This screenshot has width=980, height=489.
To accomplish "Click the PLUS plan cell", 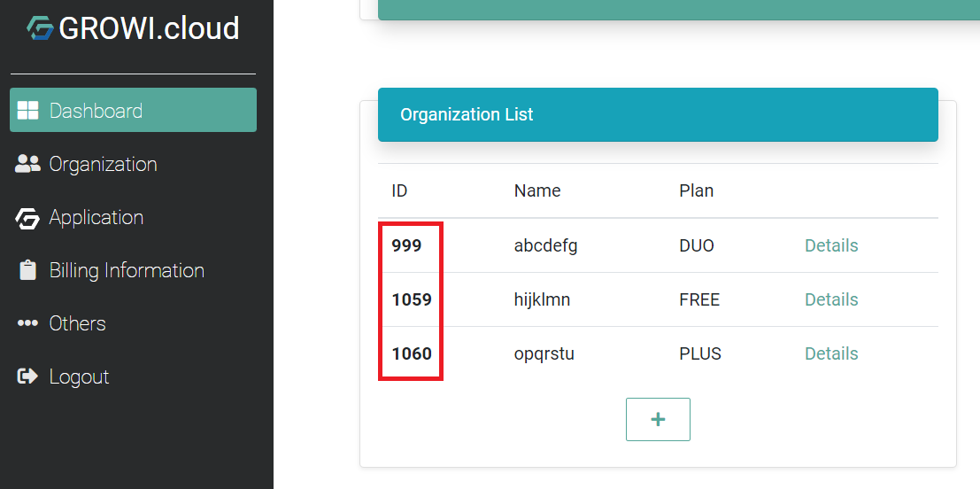I will 700,353.
